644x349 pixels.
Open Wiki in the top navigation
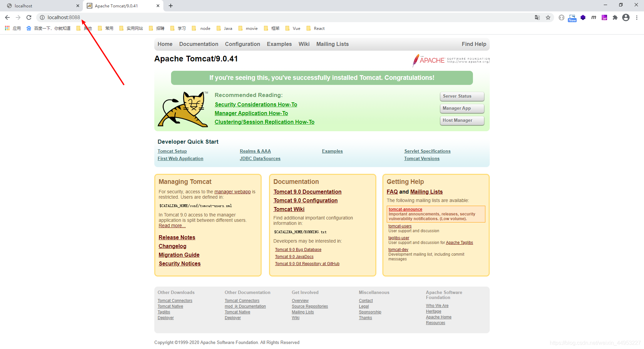coord(304,44)
